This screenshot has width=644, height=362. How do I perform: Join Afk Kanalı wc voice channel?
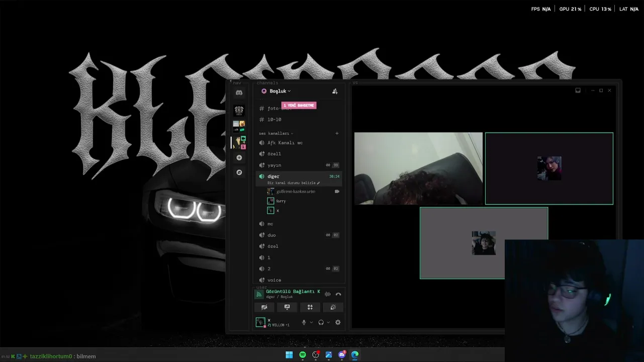[299, 143]
